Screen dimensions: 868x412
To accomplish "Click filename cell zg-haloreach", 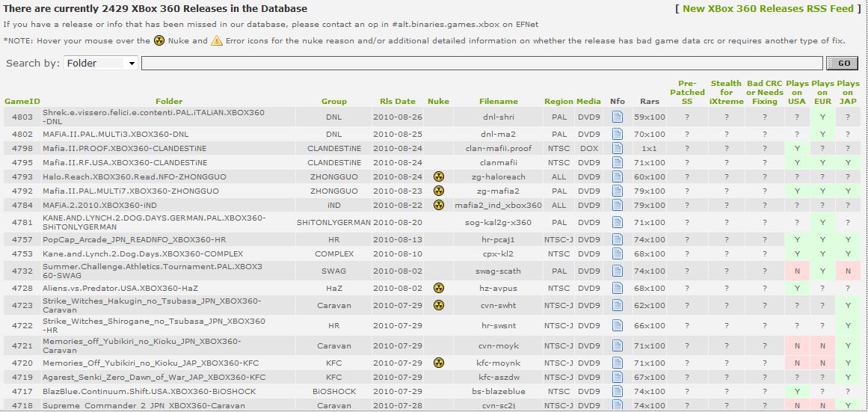I will [499, 176].
